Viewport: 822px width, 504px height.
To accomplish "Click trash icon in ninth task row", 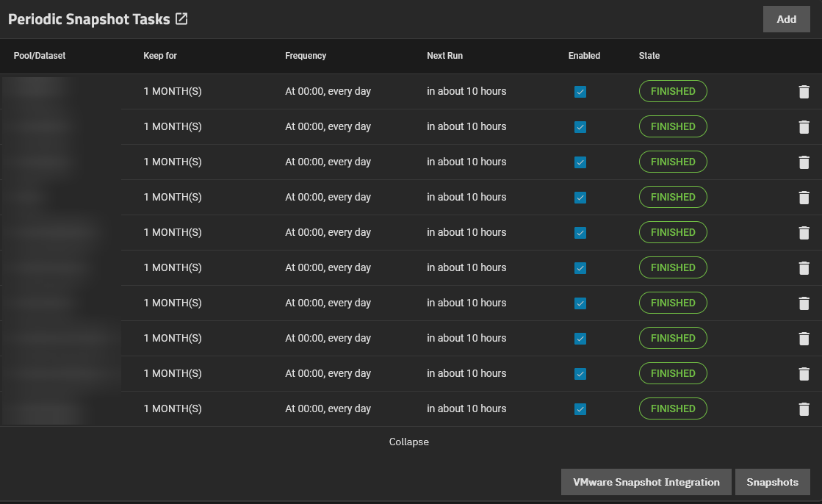I will [804, 374].
